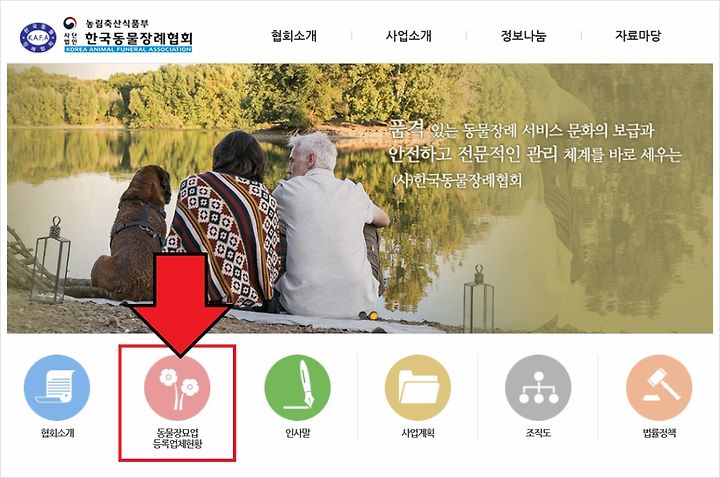Select the green pen 인사말 icon

[x=298, y=387]
